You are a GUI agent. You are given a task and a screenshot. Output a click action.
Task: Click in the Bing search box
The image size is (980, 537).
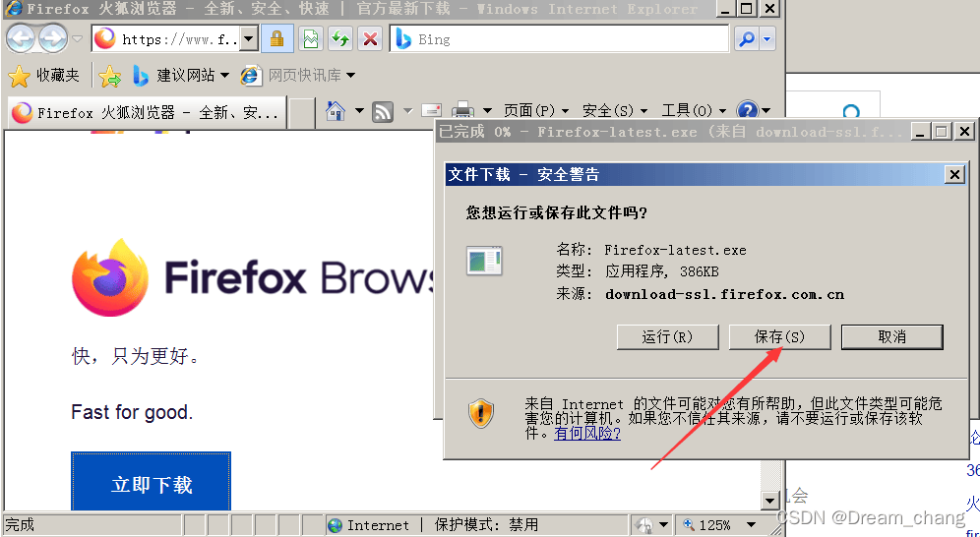click(571, 39)
